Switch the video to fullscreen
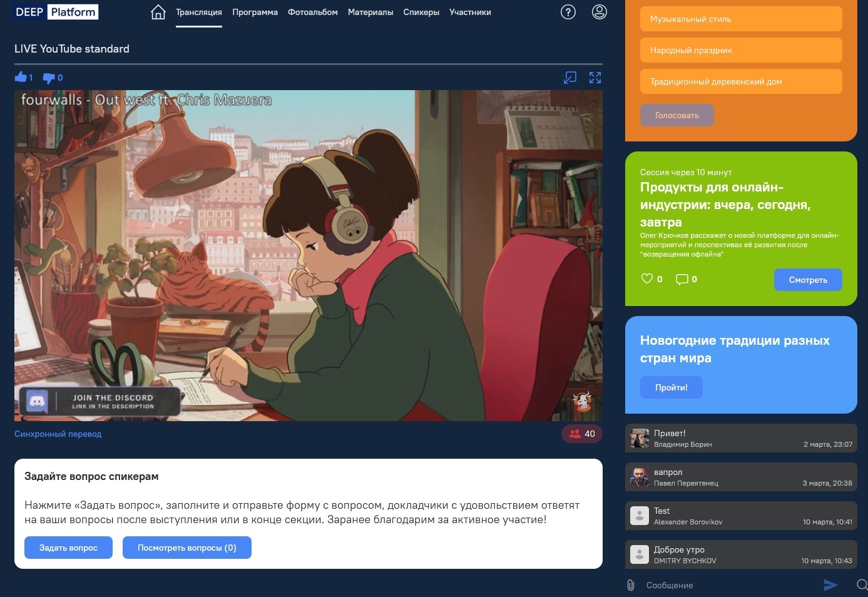This screenshot has width=868, height=597. (x=595, y=78)
